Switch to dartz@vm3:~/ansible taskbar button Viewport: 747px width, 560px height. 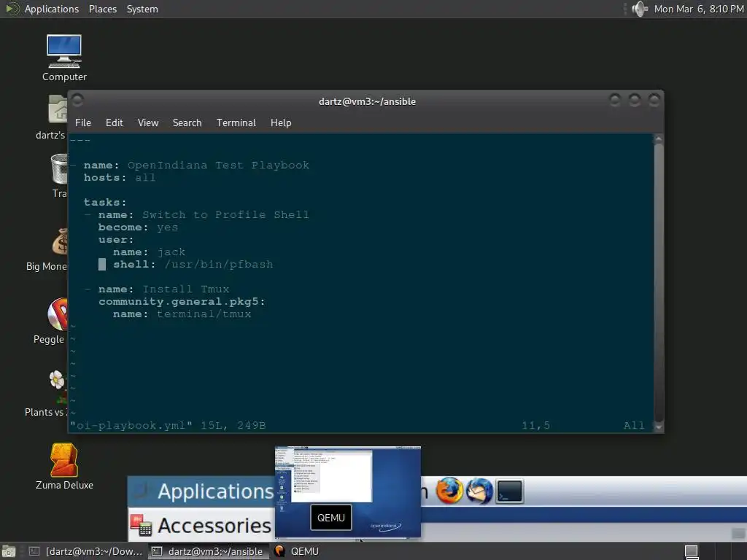208,551
